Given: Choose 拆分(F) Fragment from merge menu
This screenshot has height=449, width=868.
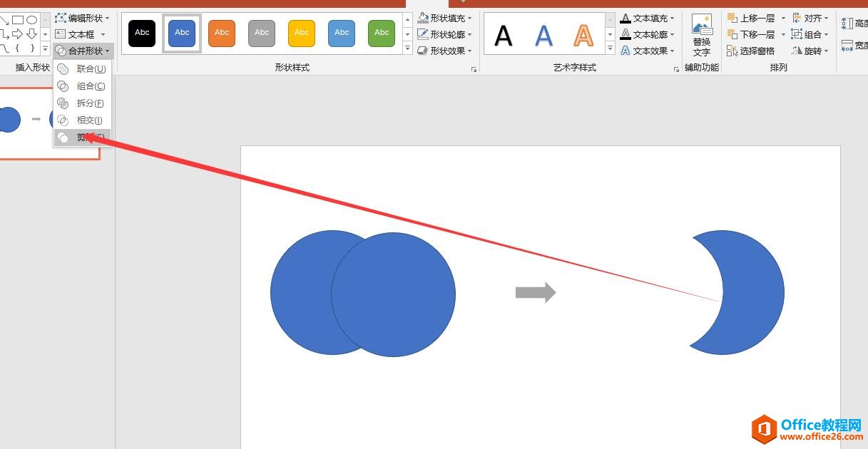Looking at the screenshot, I should (83, 103).
